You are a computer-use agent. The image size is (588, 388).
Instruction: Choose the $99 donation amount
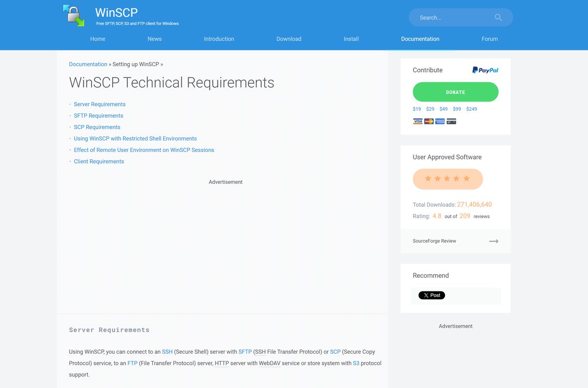click(457, 109)
